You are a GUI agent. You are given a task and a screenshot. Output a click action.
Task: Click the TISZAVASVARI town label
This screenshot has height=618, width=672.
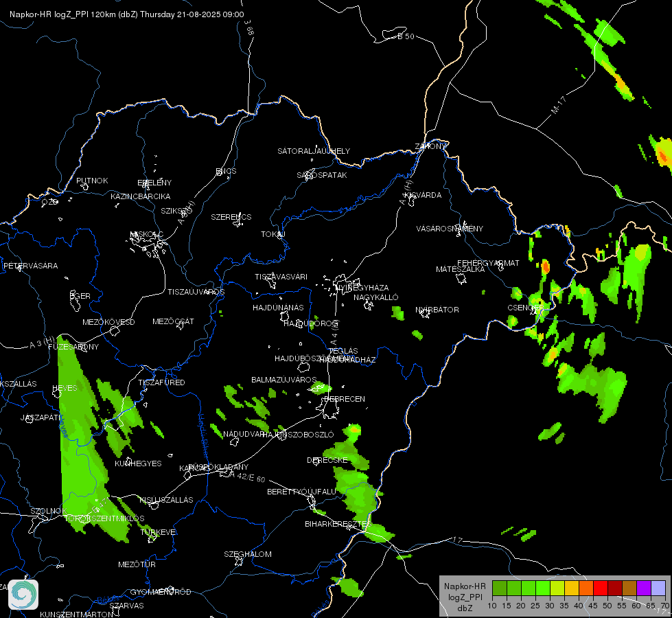pos(281,277)
